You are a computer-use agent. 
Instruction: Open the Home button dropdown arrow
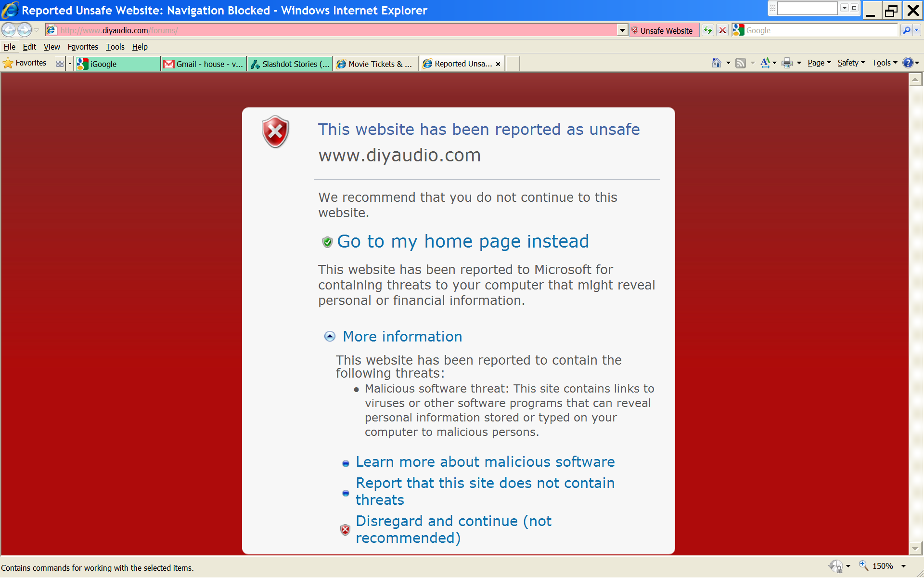tap(728, 63)
